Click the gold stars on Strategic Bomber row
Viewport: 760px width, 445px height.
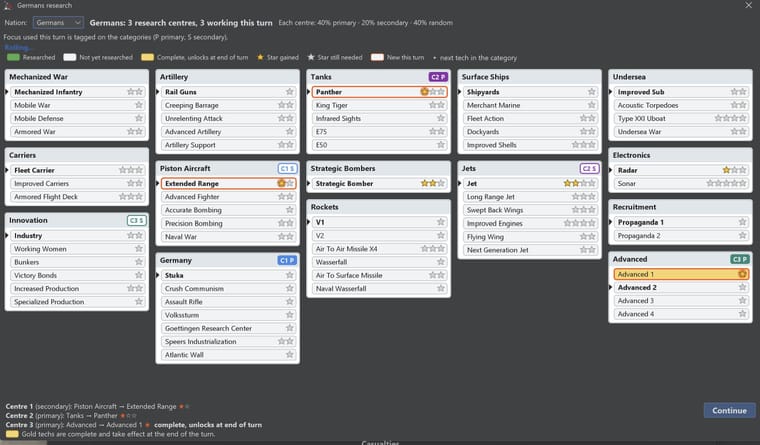coord(428,183)
